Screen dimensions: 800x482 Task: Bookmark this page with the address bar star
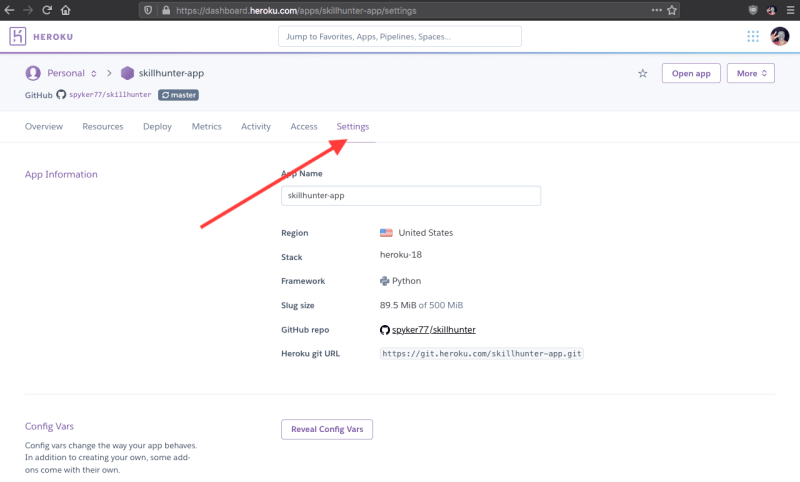click(x=672, y=10)
